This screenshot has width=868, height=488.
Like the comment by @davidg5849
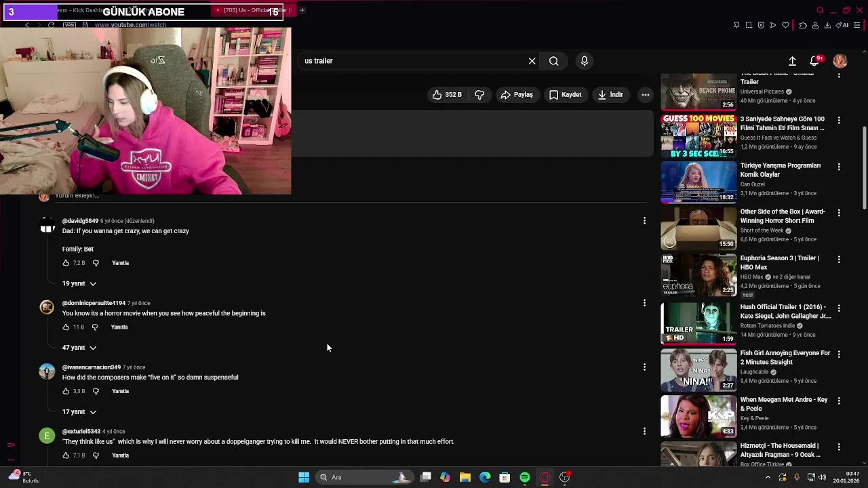[66, 263]
